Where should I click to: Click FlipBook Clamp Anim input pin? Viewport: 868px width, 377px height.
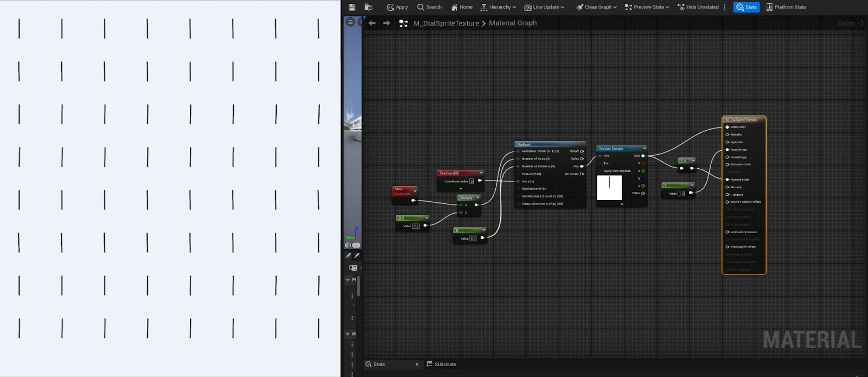[518, 204]
